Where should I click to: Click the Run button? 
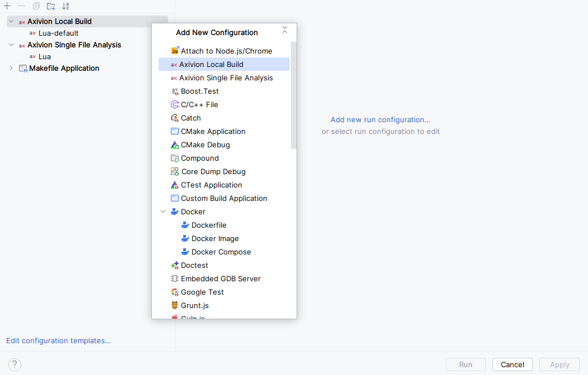(x=465, y=364)
